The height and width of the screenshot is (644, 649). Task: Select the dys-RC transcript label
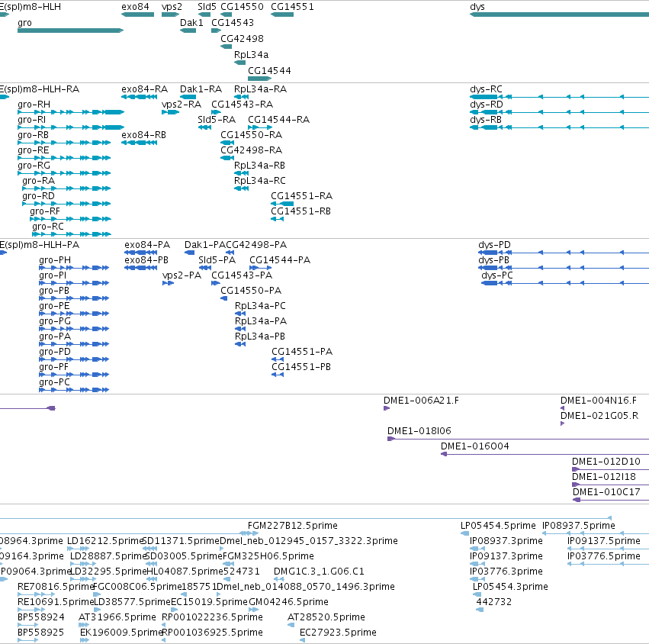(487, 89)
